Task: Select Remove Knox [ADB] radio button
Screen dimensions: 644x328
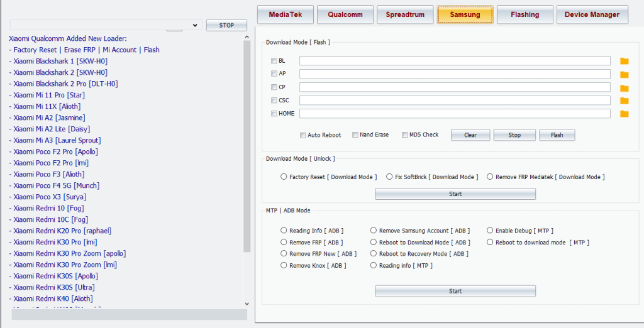Action: [284, 266]
